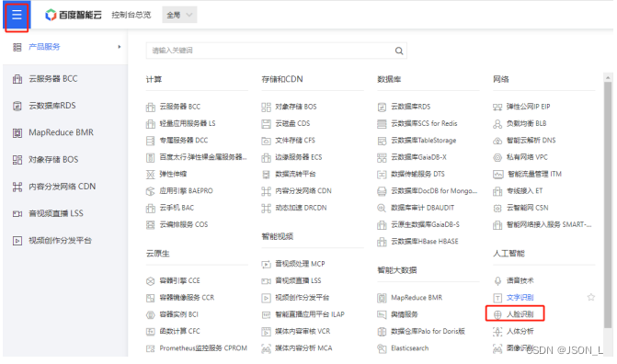Open 云数据库SCS for Redis link
Image resolution: width=617 pixels, height=364 pixels.
point(424,123)
